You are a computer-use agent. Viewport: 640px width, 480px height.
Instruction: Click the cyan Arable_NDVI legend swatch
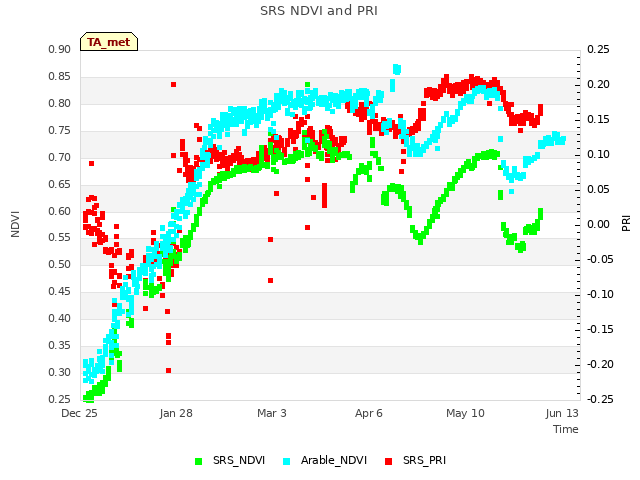pyautogui.click(x=287, y=462)
